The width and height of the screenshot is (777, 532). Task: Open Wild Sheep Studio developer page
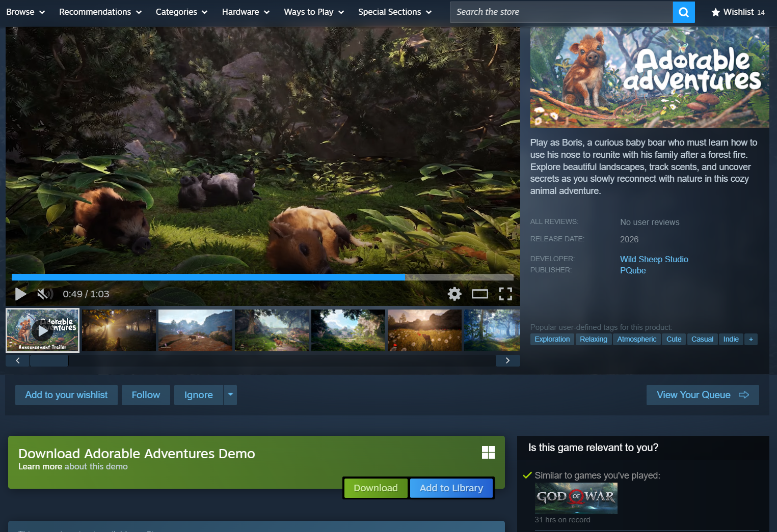point(654,259)
